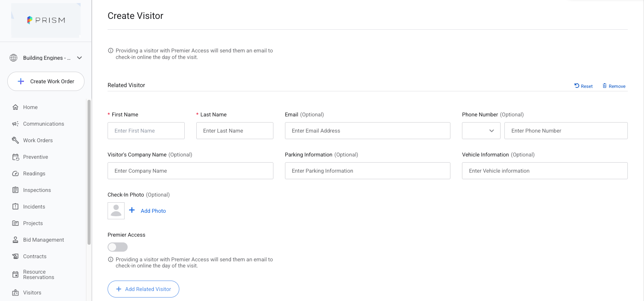Click the Premier Access label
The height and width of the screenshot is (301, 644).
point(126,235)
